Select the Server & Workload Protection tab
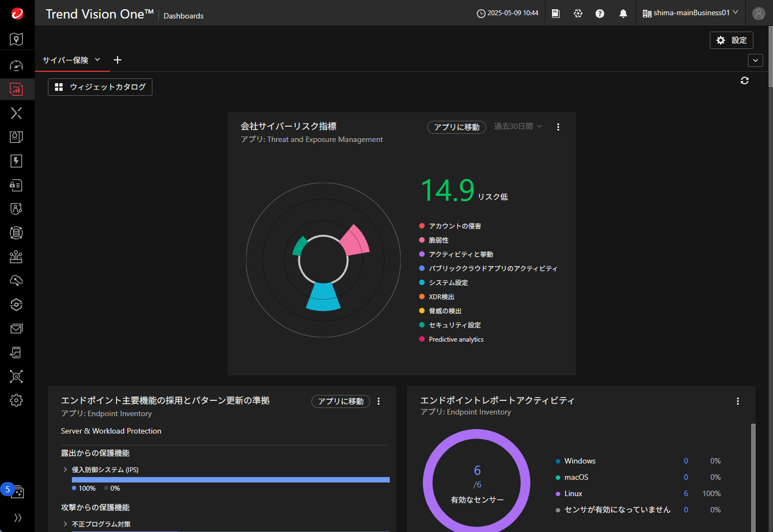Screen dimensions: 773x532 pos(111,431)
